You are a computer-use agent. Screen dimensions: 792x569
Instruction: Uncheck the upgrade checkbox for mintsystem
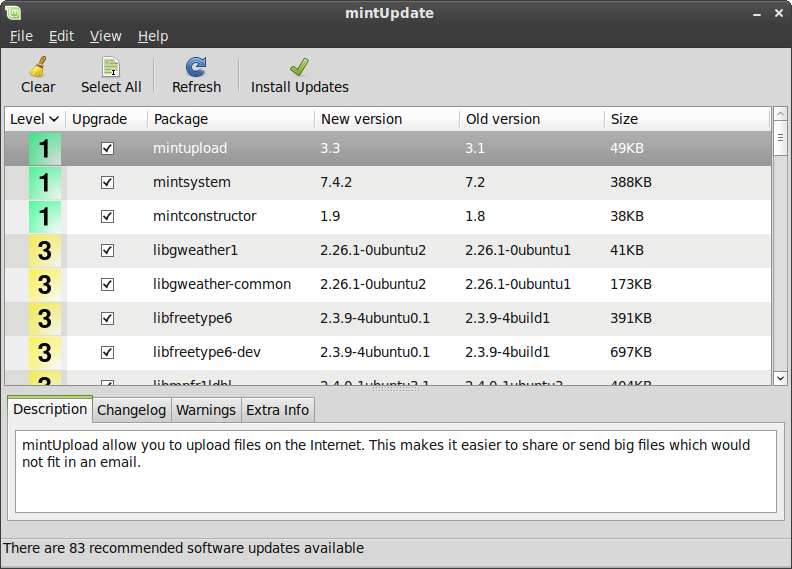tap(107, 182)
